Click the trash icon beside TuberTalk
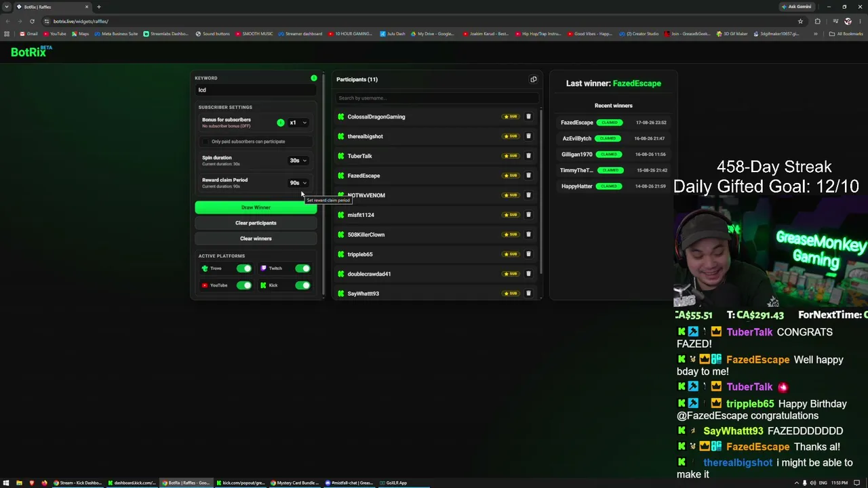The image size is (868, 488). coord(528,156)
